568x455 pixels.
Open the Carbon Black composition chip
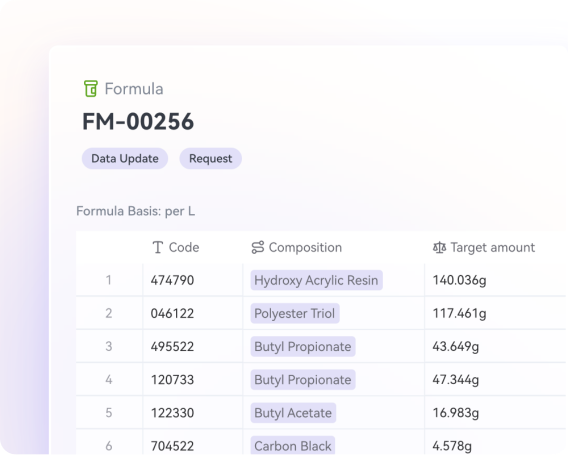click(x=293, y=446)
